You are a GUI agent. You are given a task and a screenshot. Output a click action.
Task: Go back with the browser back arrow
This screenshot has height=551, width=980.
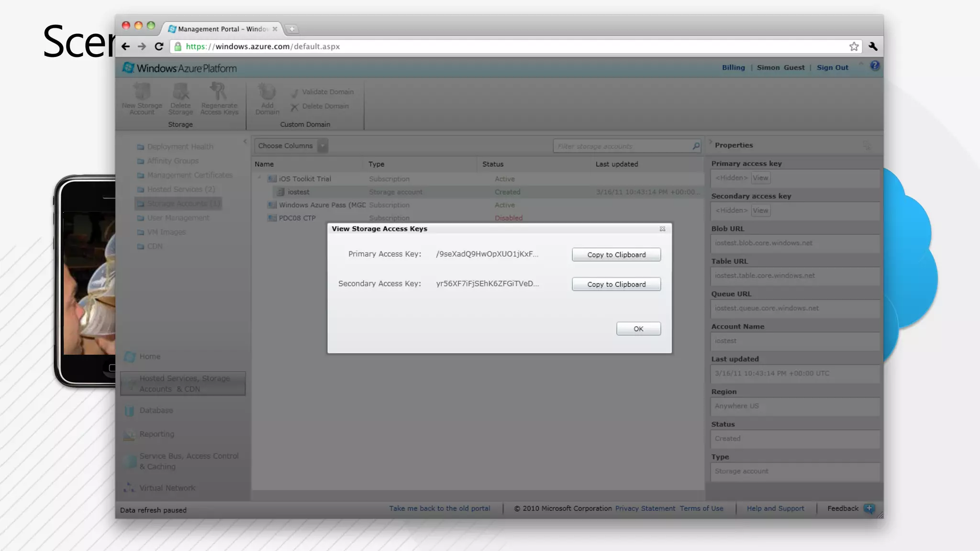125,46
